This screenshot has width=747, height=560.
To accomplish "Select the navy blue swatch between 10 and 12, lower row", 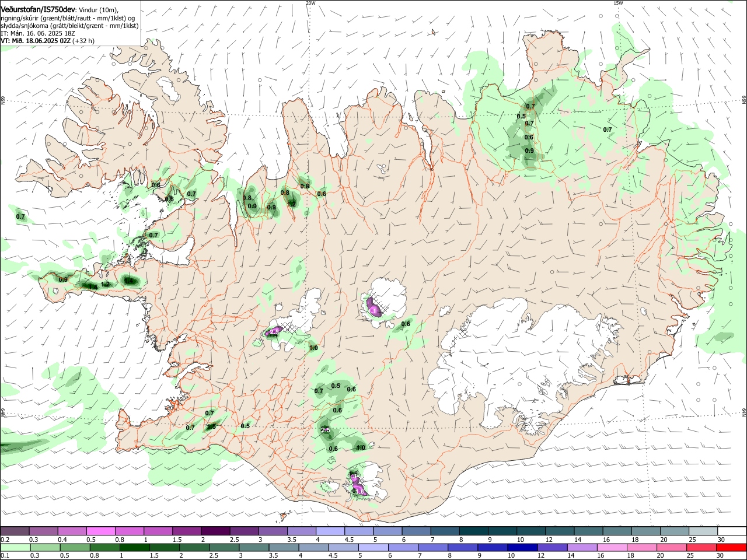I will 521,548.
